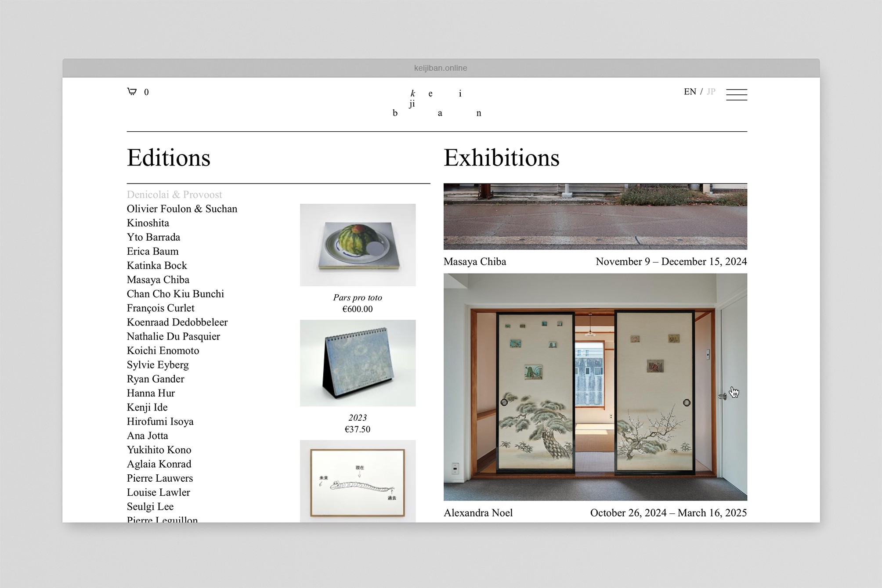Switch the site language to JP

[712, 91]
